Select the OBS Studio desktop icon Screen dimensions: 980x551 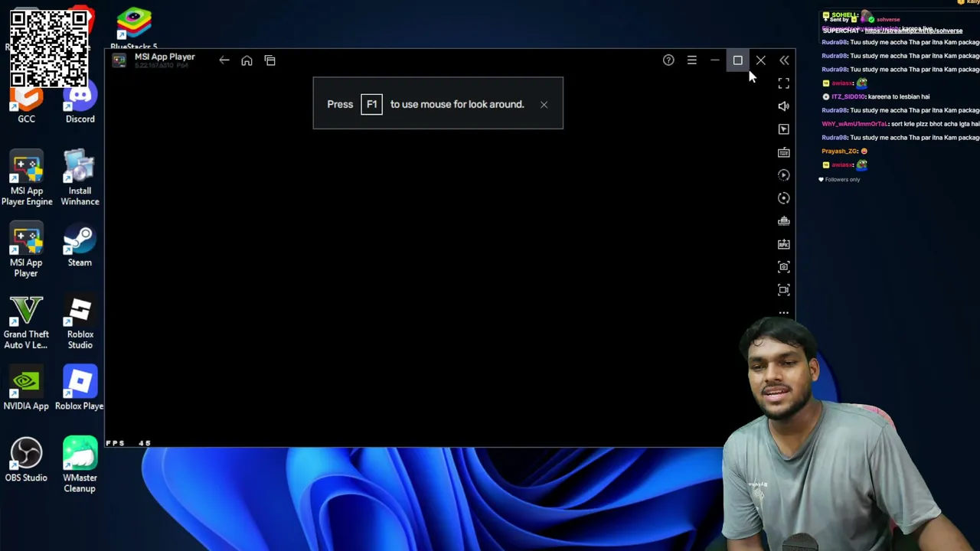point(27,461)
